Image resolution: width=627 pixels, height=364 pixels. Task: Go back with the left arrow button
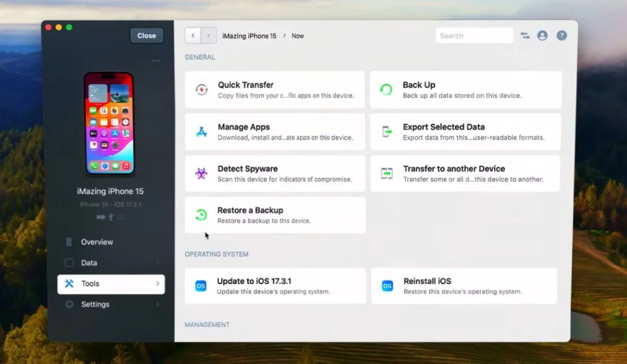193,35
